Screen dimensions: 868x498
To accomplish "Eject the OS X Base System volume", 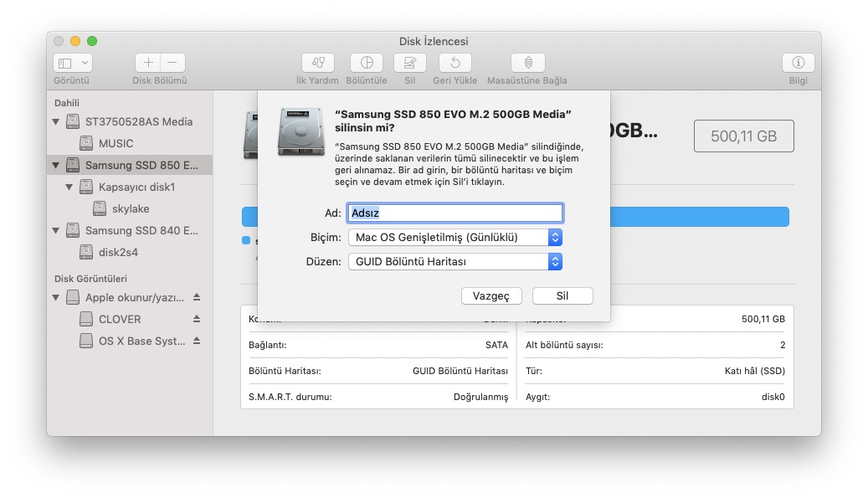I will (197, 341).
